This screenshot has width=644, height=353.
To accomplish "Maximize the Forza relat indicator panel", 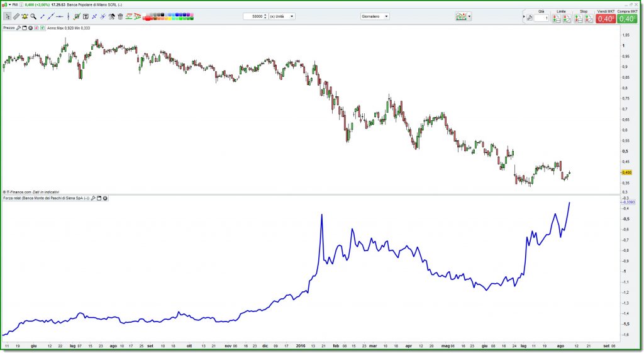I will click(99, 198).
